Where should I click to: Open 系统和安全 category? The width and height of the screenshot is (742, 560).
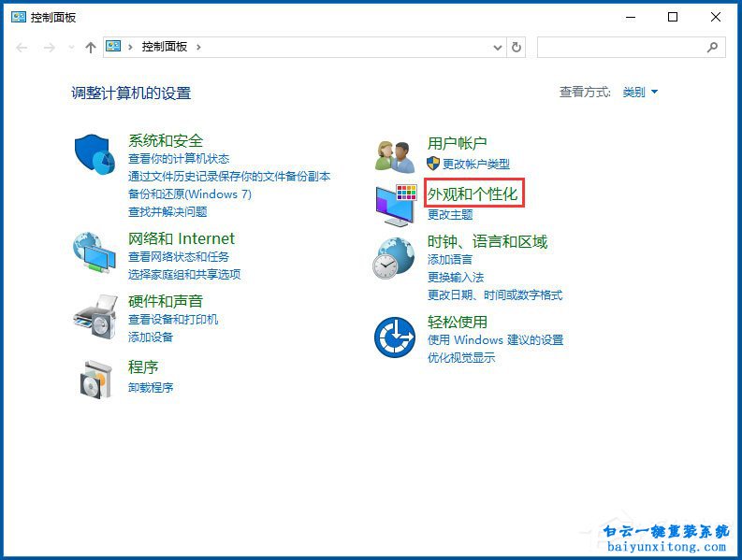coord(166,140)
